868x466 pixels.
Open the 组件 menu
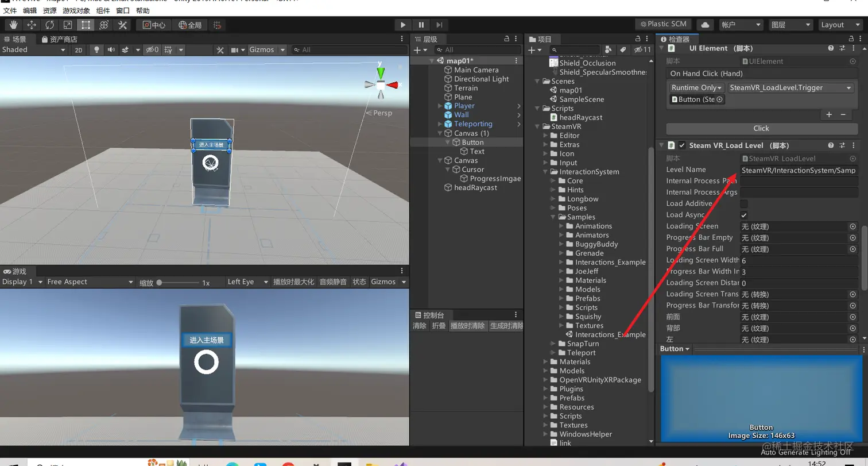click(x=103, y=10)
